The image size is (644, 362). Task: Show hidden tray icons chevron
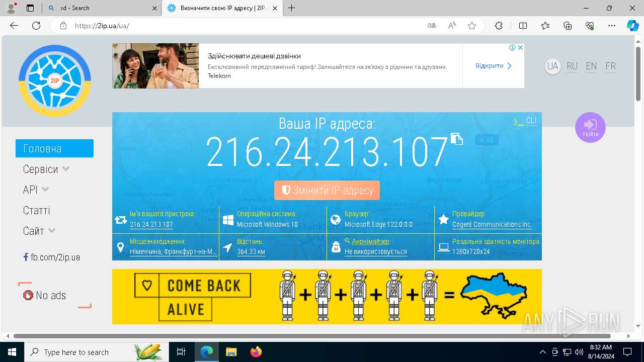(542, 352)
